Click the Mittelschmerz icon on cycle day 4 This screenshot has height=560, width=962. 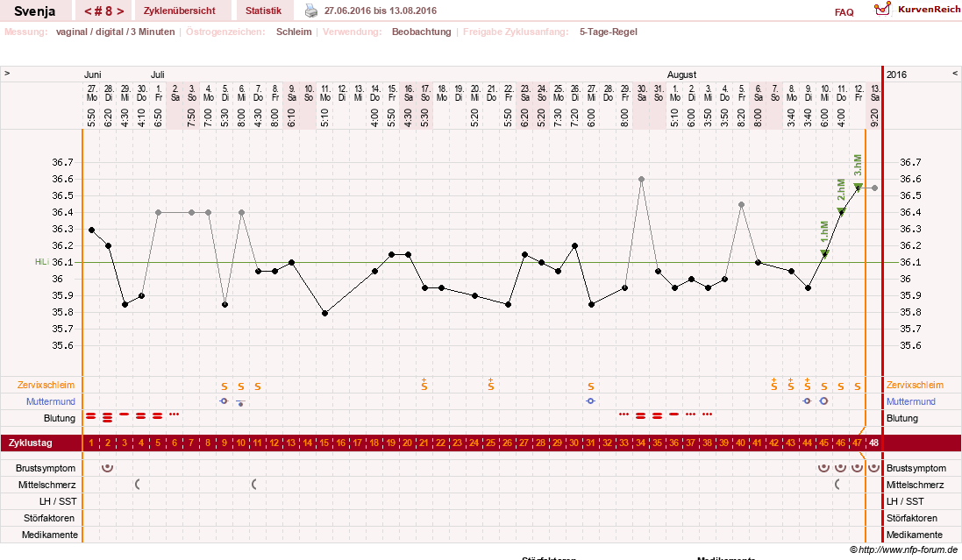(138, 485)
